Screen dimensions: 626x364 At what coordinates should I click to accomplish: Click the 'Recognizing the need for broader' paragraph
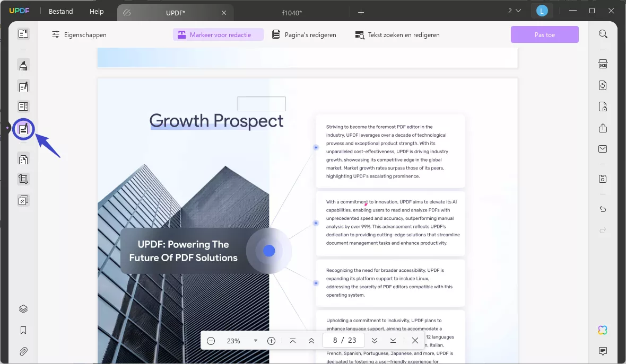click(389, 282)
